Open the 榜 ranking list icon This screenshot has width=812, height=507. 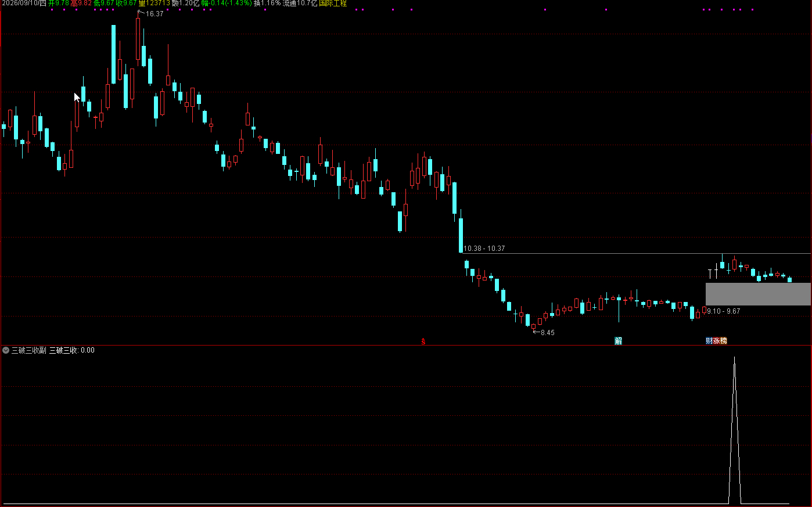coord(724,341)
